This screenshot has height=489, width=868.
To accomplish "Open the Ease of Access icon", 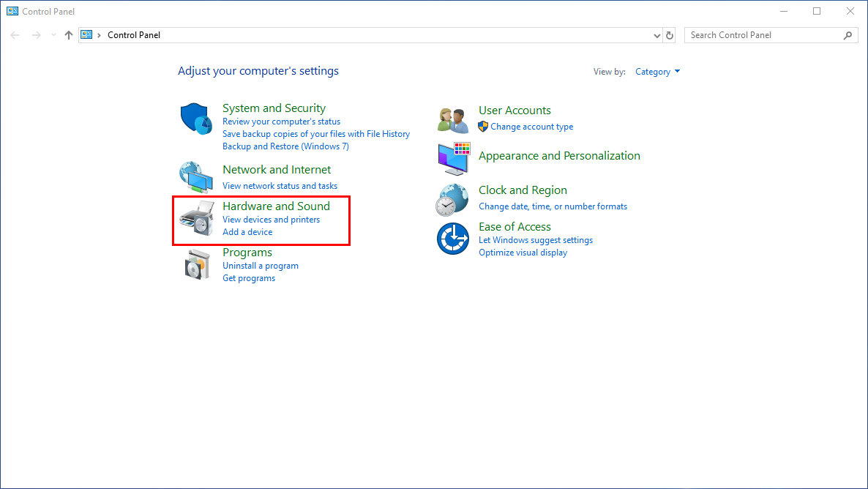I will pos(452,239).
